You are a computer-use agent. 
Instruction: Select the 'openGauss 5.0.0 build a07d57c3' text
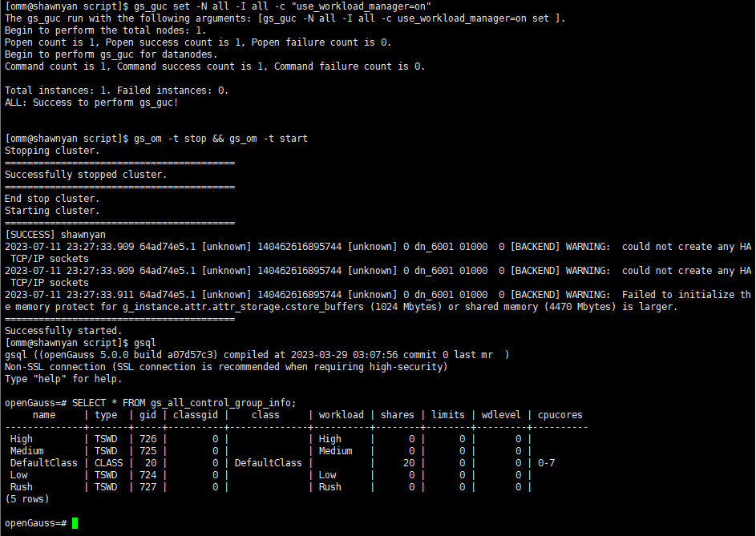(x=131, y=355)
